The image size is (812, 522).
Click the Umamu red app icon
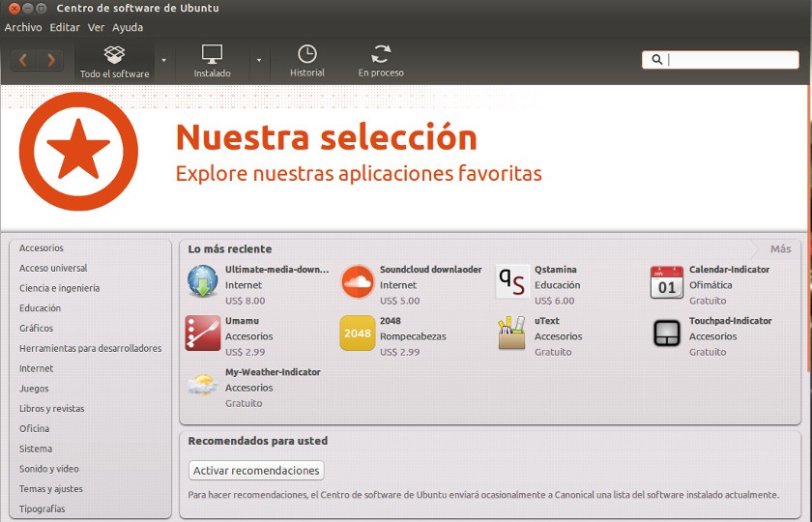tap(203, 333)
